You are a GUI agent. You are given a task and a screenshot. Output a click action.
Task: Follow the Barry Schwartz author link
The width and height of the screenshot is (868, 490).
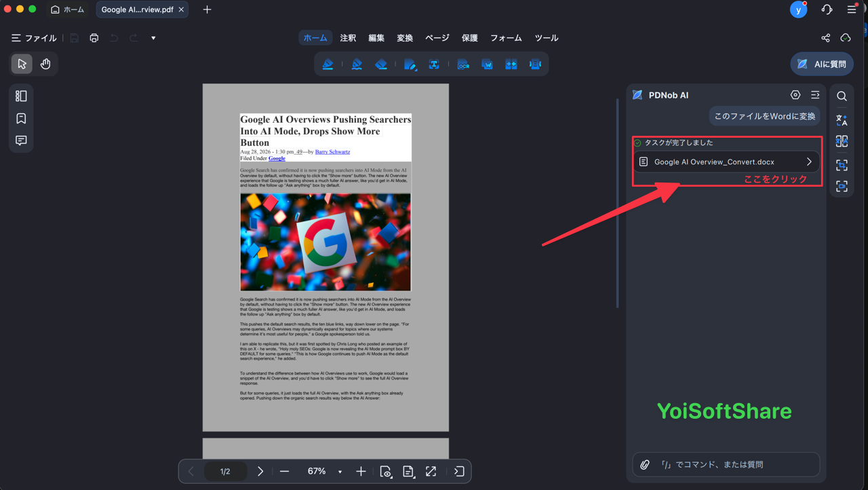332,152
